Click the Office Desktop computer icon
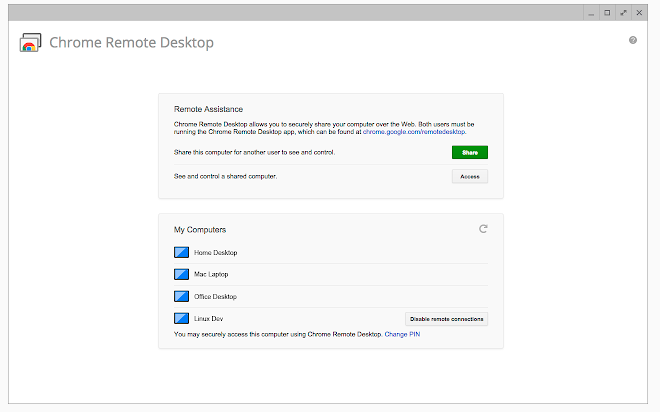The width and height of the screenshot is (660, 412). (x=181, y=297)
